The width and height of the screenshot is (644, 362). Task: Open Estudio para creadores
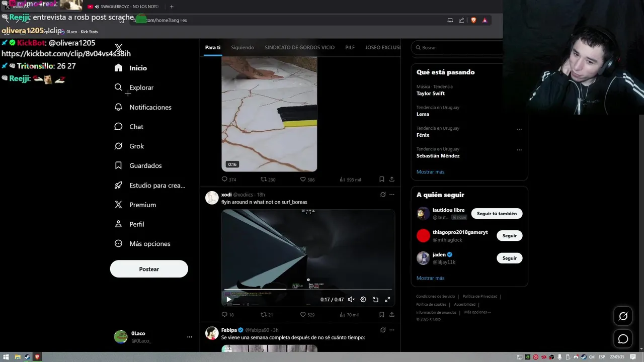pos(150,185)
